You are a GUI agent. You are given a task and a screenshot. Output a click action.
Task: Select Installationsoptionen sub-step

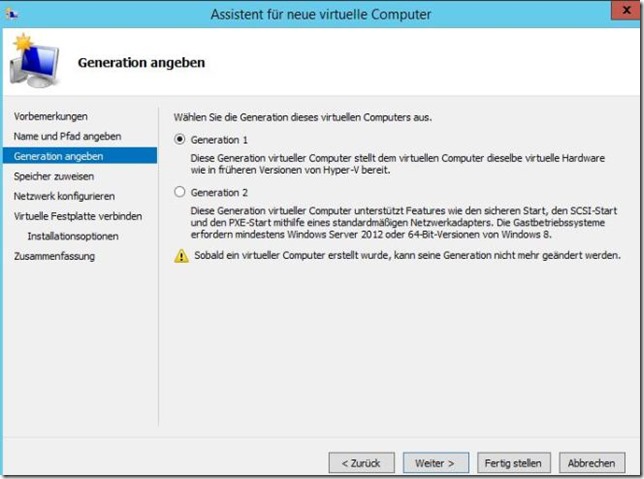click(x=73, y=236)
